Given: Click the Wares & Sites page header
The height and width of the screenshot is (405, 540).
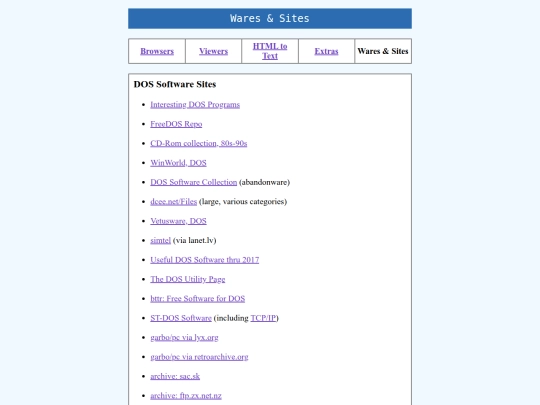Looking at the screenshot, I should (270, 19).
